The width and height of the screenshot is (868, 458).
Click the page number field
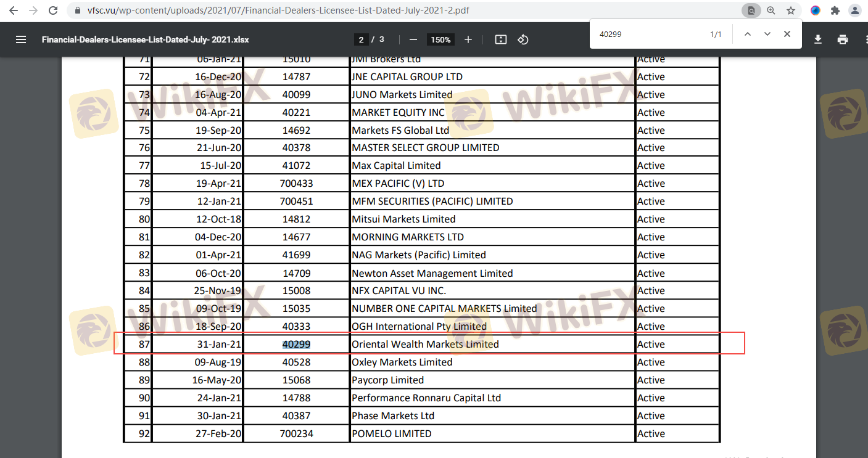pyautogui.click(x=362, y=39)
